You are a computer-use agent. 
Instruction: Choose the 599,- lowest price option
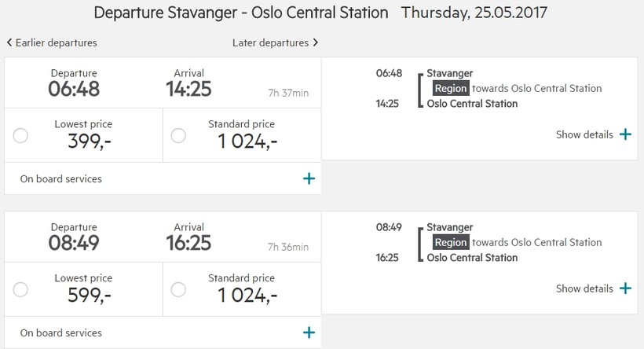tap(21, 289)
